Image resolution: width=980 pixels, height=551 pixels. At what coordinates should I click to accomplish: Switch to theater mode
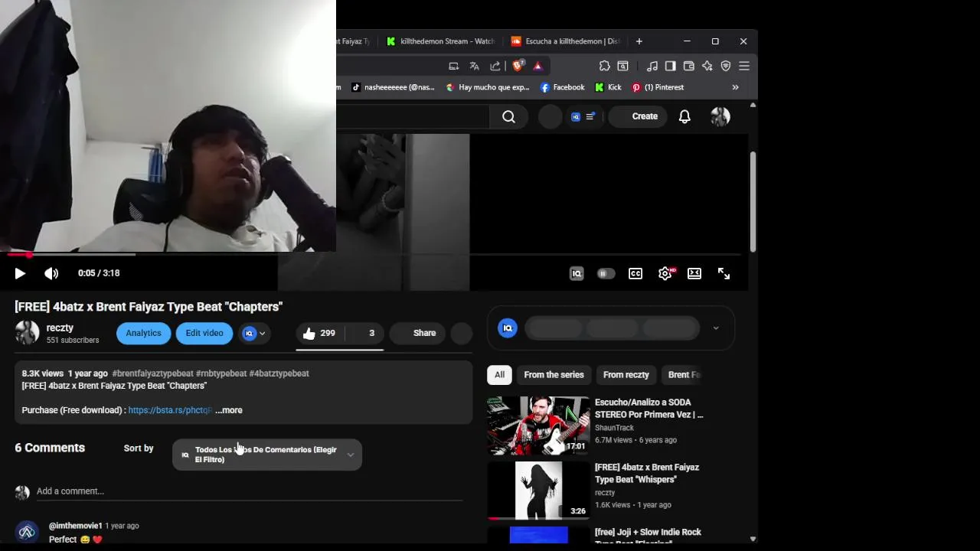(694, 273)
